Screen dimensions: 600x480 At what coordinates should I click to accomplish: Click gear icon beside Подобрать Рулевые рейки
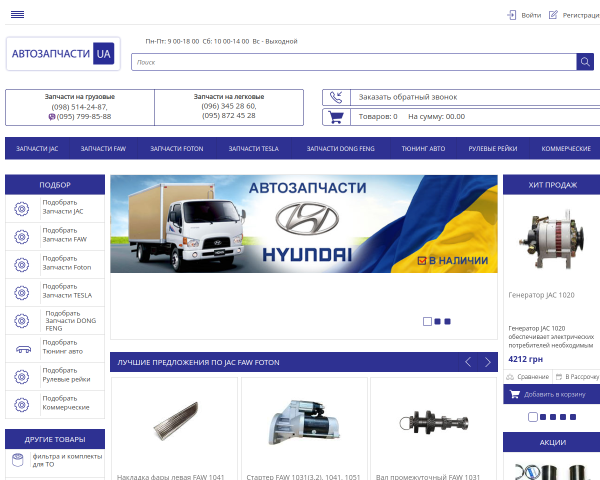[x=22, y=377]
